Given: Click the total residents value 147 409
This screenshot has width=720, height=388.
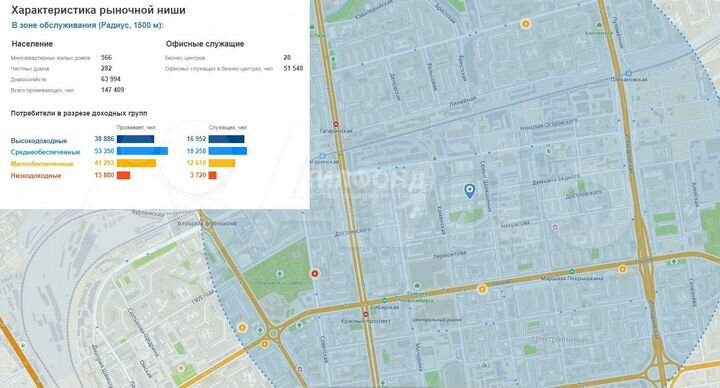Looking at the screenshot, I should pos(112,90).
